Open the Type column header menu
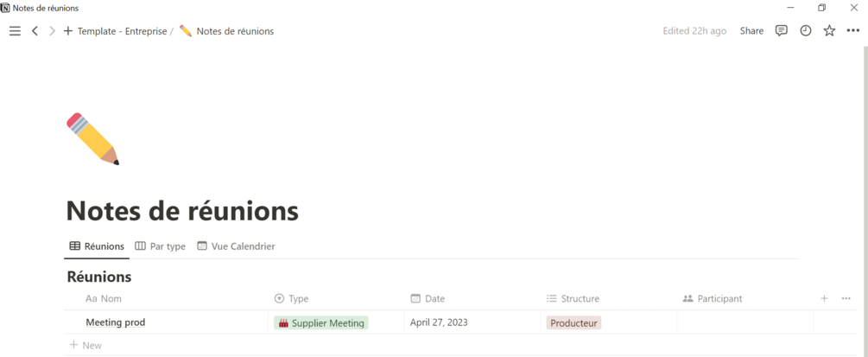This screenshot has width=868, height=357. pos(298,298)
